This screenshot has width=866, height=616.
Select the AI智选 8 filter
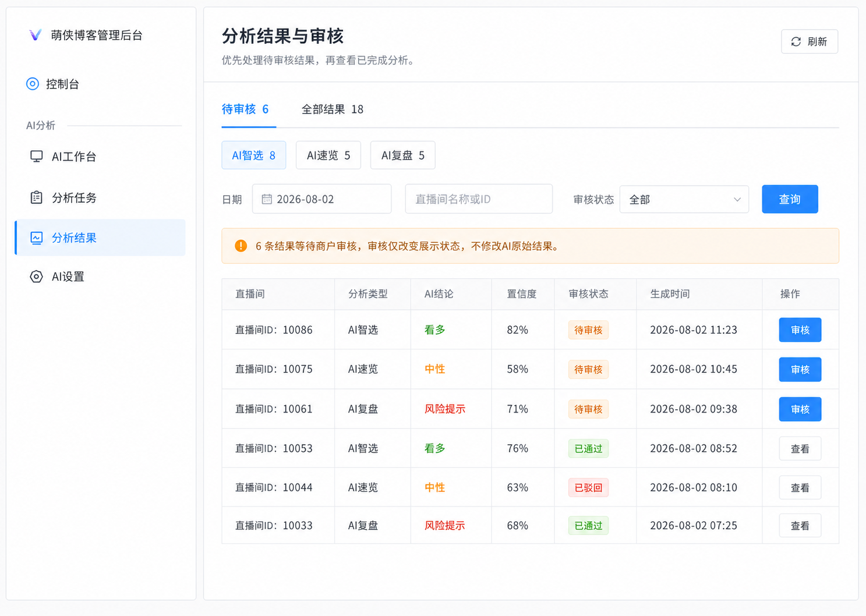[254, 155]
